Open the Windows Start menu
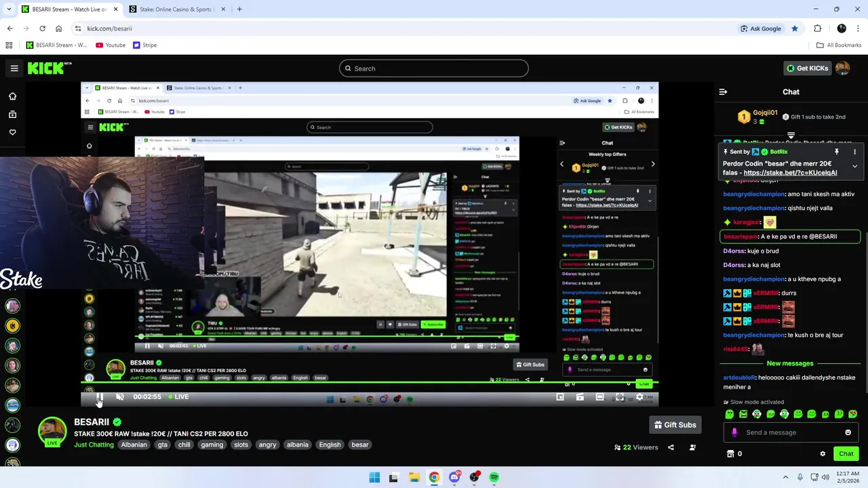This screenshot has width=868, height=488. [374, 477]
